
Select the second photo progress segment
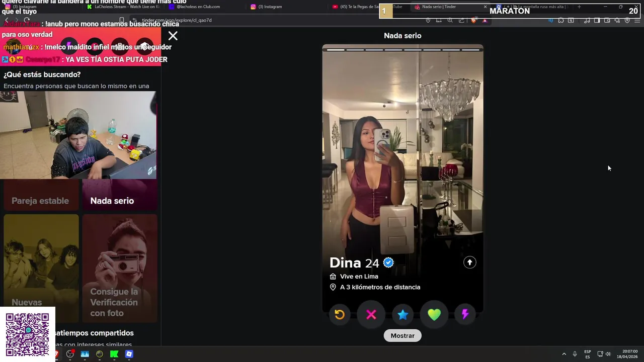pyautogui.click(x=355, y=50)
